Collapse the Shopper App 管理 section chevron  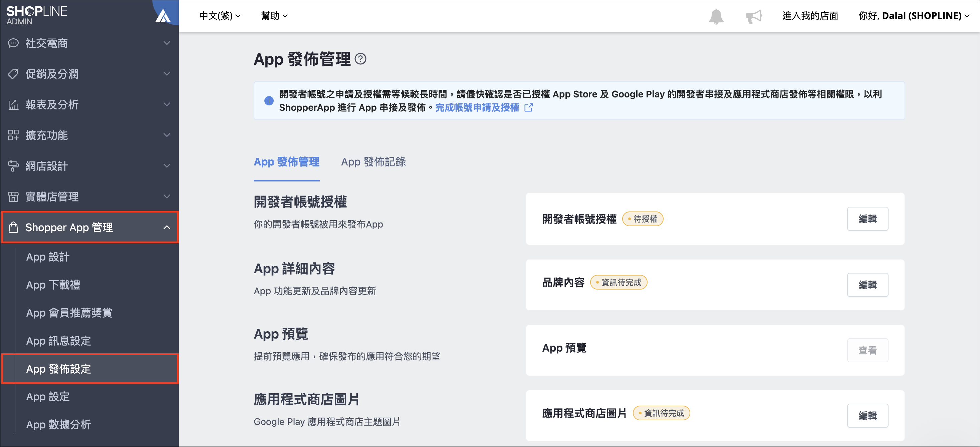click(167, 227)
